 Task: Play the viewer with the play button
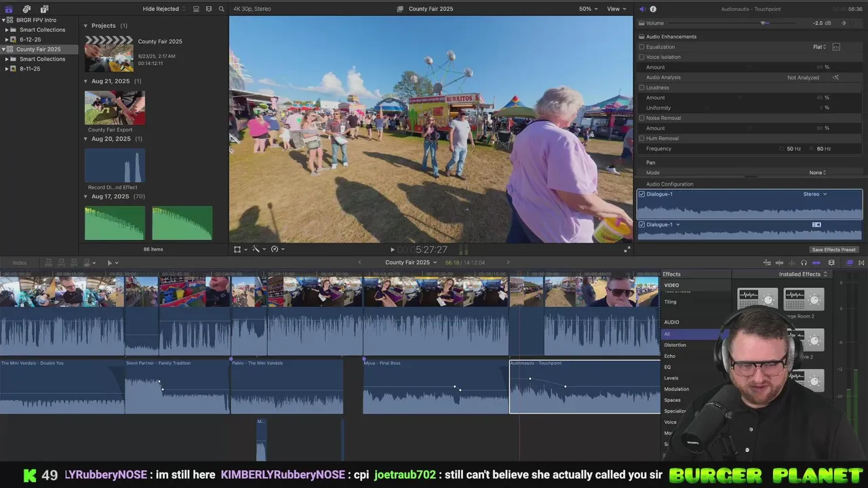point(392,249)
